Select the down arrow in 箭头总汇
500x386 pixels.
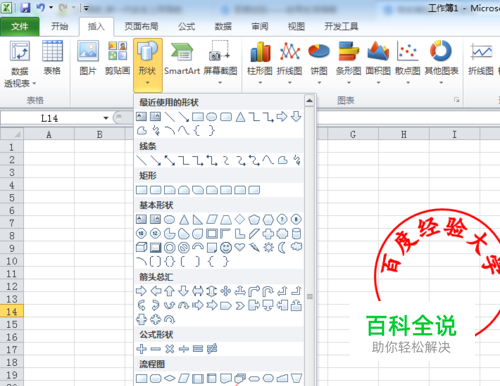184,291
